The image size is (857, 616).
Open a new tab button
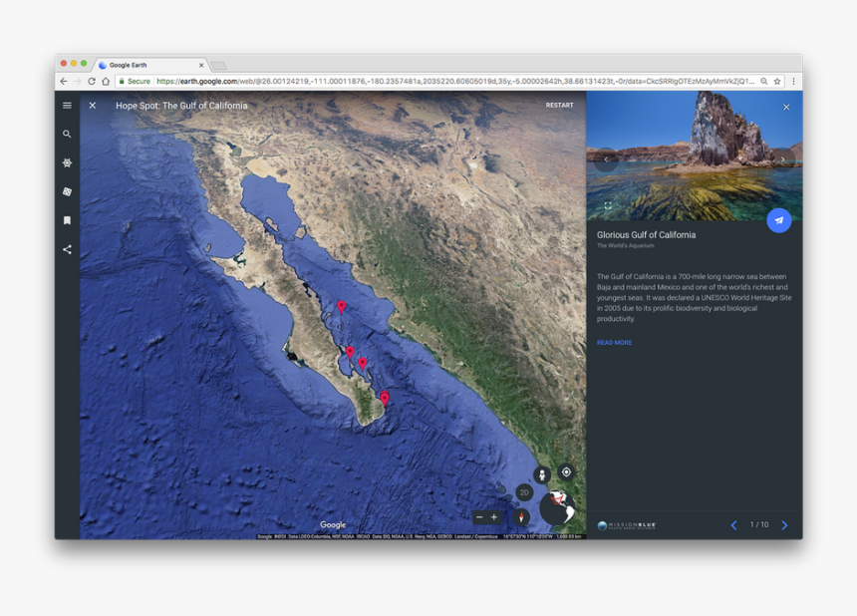[x=218, y=66]
